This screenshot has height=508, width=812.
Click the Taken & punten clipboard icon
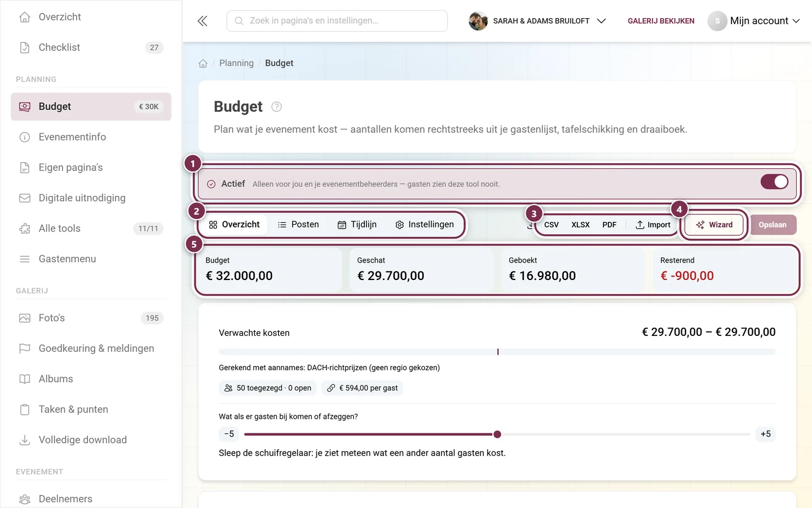point(25,410)
